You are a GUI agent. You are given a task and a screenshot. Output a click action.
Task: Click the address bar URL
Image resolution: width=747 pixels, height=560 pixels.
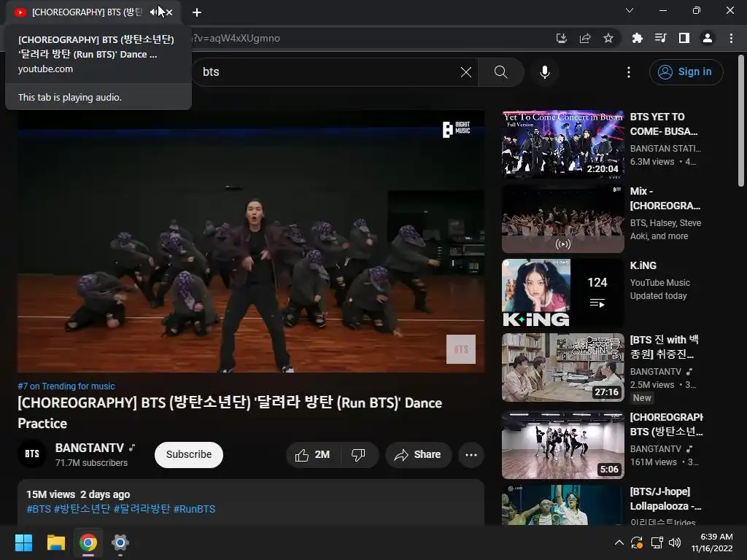tap(371, 38)
